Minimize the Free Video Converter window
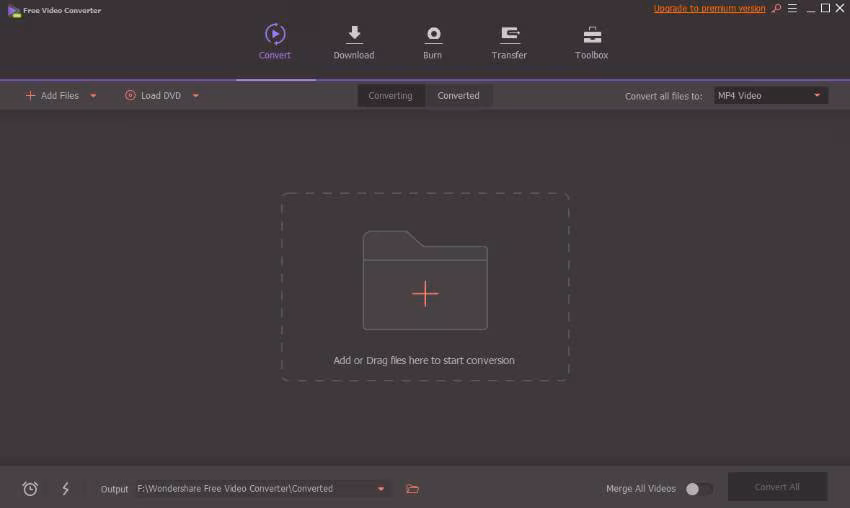This screenshot has width=850, height=508. click(x=810, y=9)
